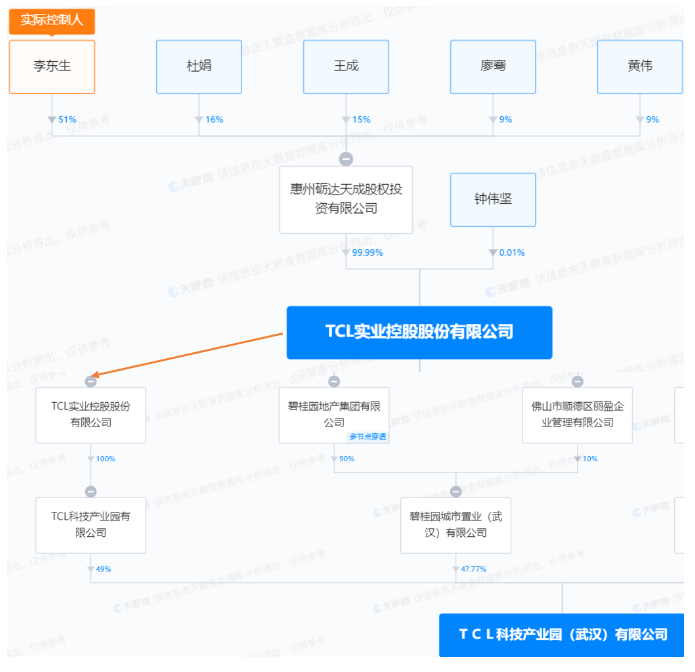Viewport: 695px width, 672px height.
Task: Click the 90% ownership label
Action: [x=347, y=459]
